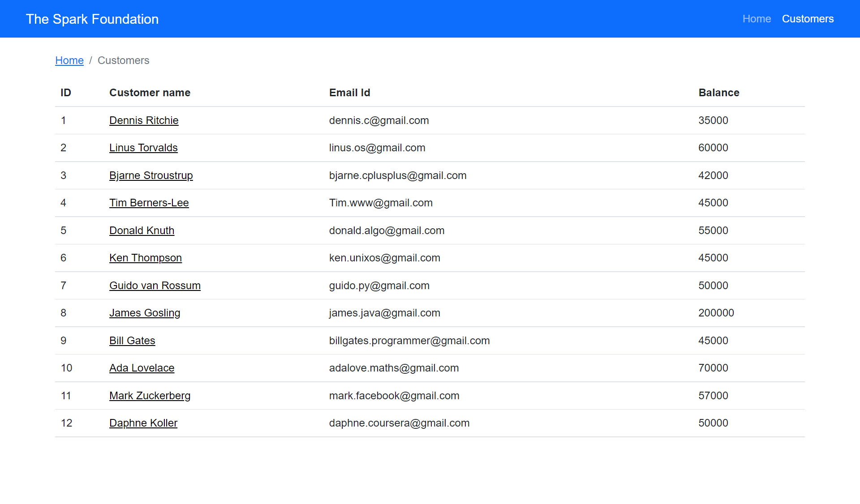This screenshot has height=504, width=860.
Task: Open the Ken Thompson customer link
Action: (x=146, y=258)
